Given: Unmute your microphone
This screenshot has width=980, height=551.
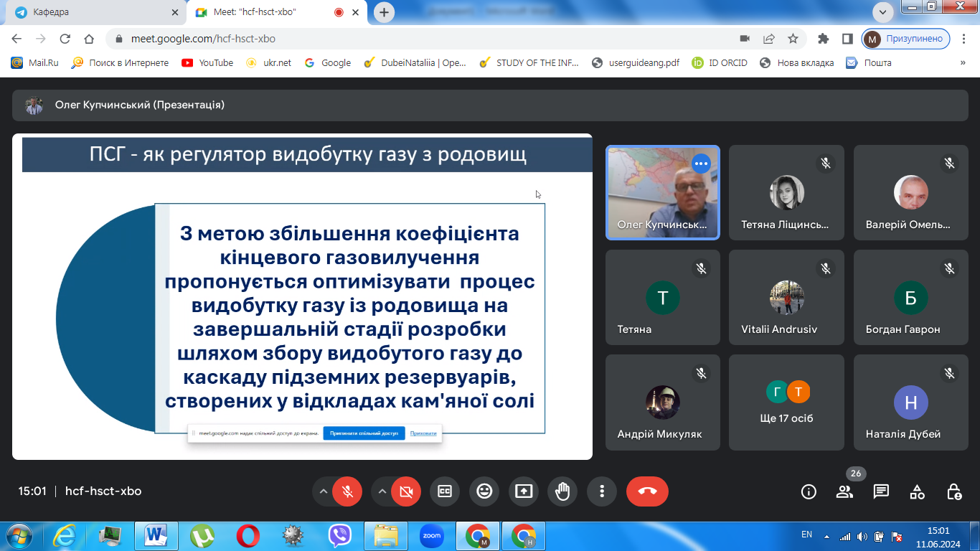Looking at the screenshot, I should click(x=349, y=491).
